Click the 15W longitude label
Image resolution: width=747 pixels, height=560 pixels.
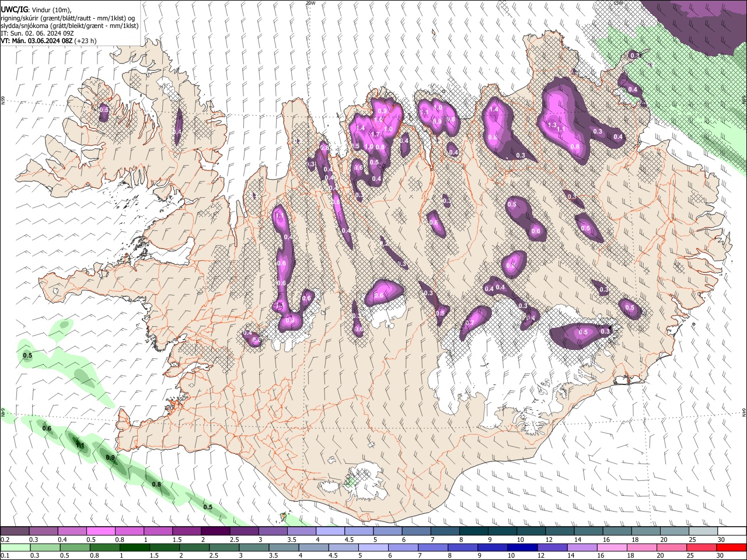coord(619,3)
